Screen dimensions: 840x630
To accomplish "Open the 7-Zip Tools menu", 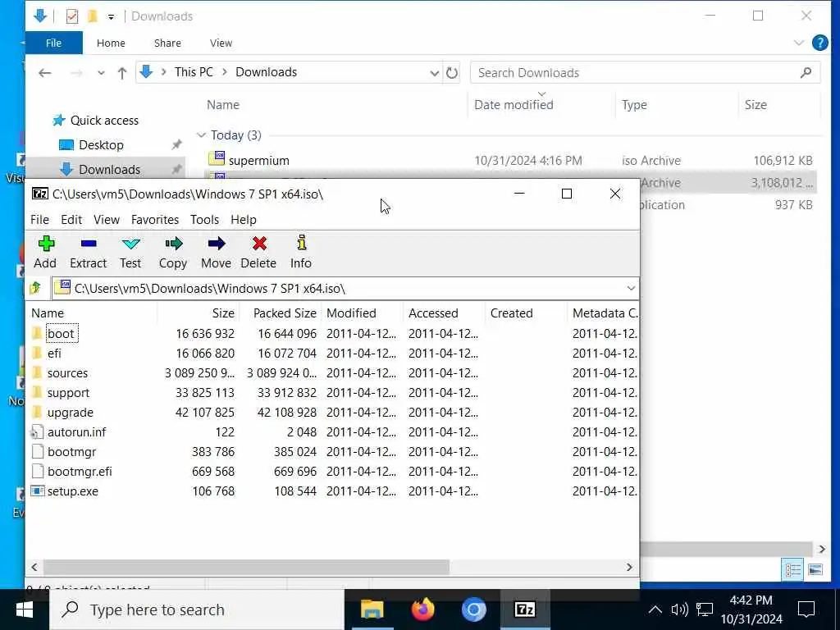I will (204, 220).
